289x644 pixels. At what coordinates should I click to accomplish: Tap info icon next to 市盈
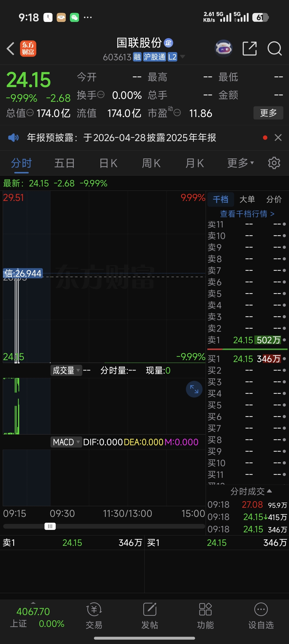(x=177, y=113)
